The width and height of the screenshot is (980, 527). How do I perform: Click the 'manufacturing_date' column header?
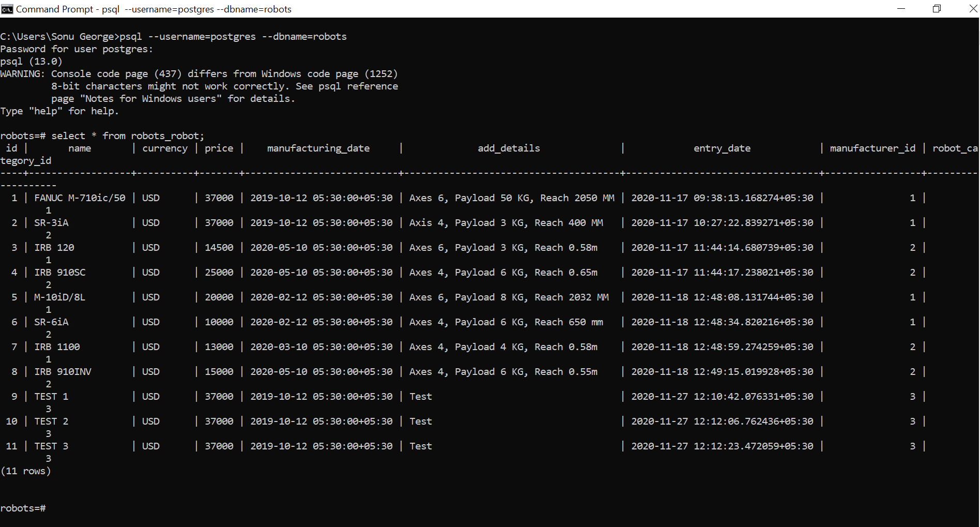coord(318,148)
